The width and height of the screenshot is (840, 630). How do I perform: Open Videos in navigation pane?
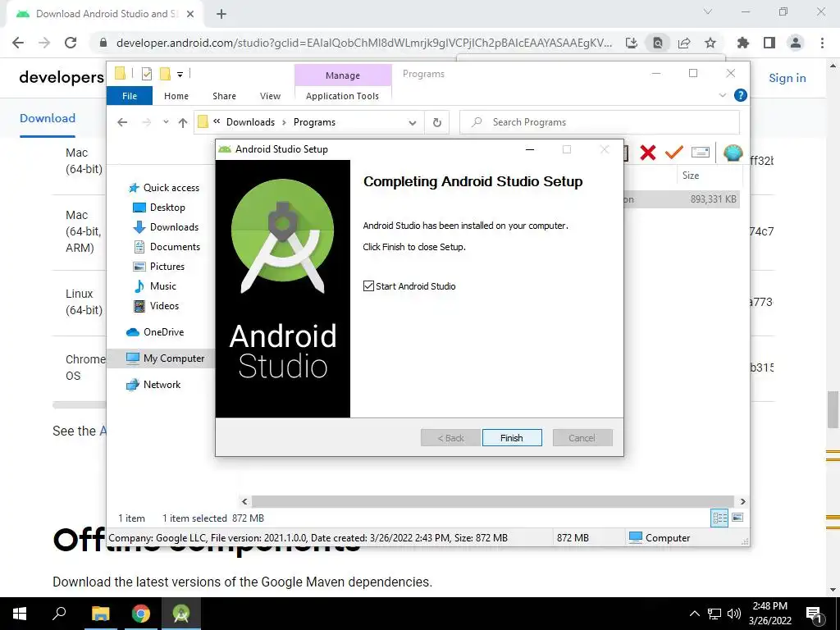[156, 306]
